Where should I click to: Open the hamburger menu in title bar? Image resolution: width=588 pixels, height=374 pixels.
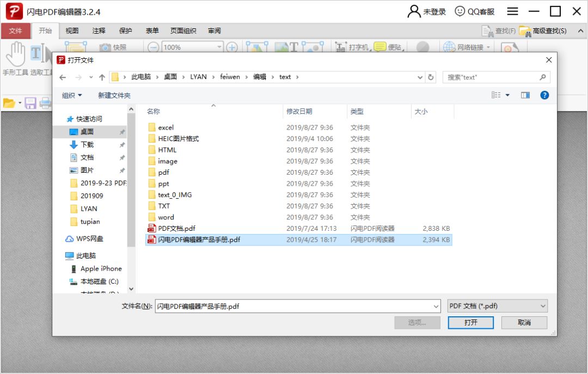coord(512,11)
